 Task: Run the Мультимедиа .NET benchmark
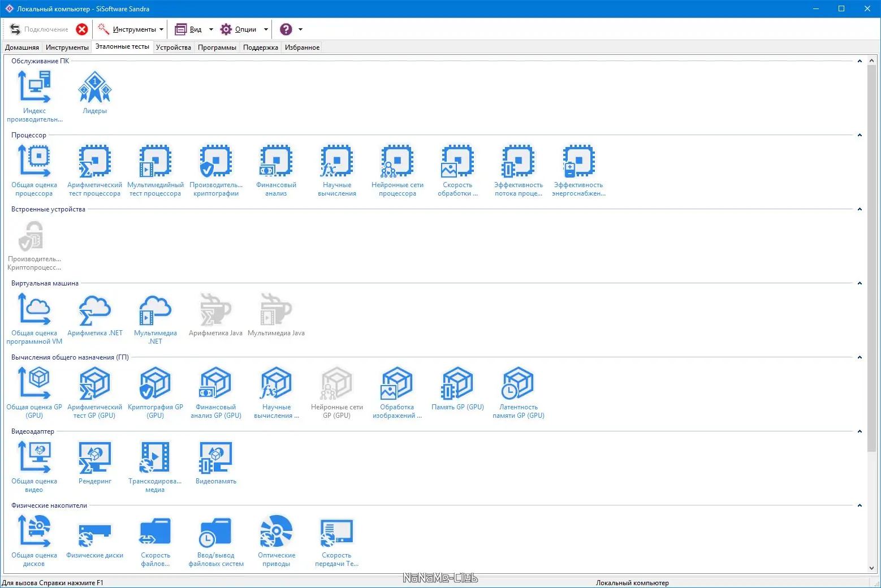(156, 318)
